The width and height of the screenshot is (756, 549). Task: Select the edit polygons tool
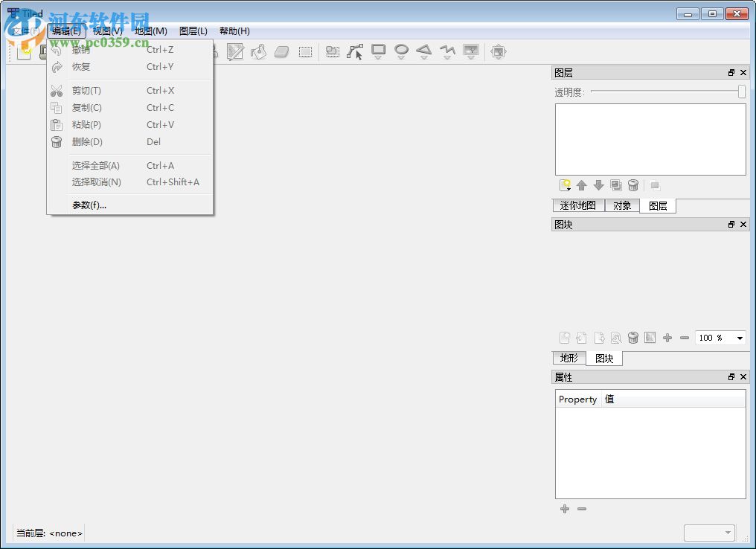click(x=354, y=52)
